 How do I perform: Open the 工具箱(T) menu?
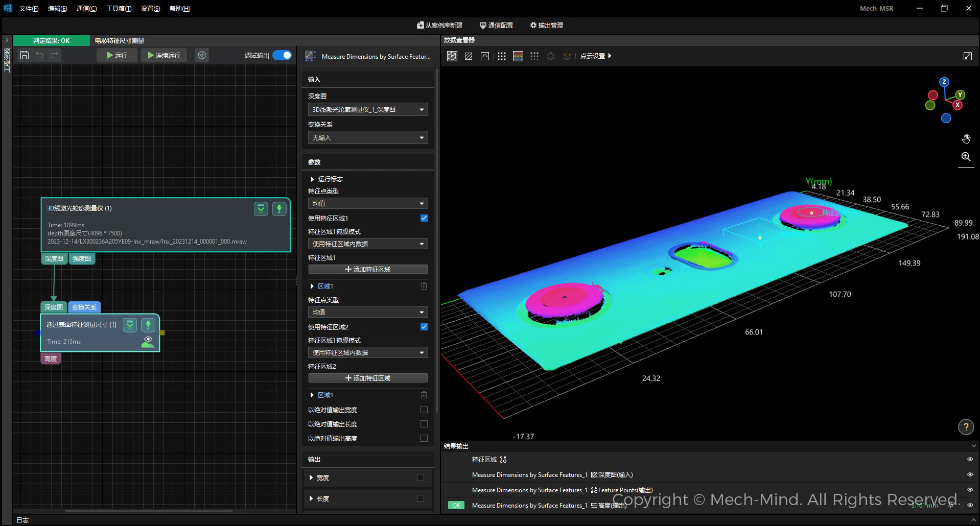(119, 9)
